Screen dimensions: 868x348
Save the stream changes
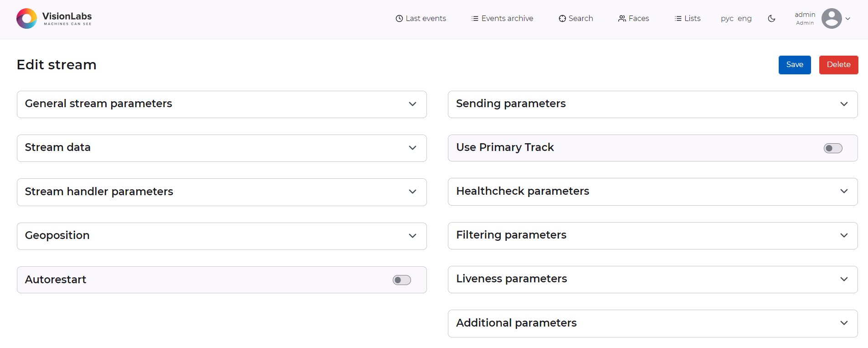(794, 65)
